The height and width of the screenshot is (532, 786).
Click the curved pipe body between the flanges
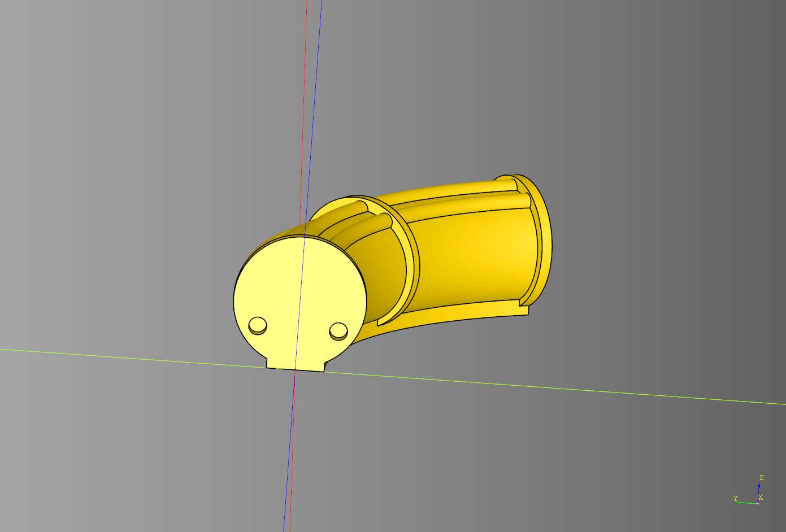pos(469,254)
